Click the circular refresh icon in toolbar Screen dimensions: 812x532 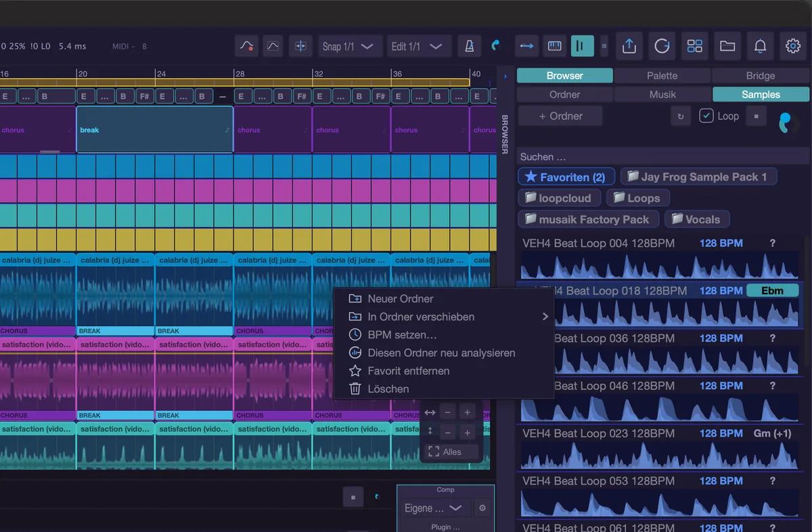coord(662,46)
